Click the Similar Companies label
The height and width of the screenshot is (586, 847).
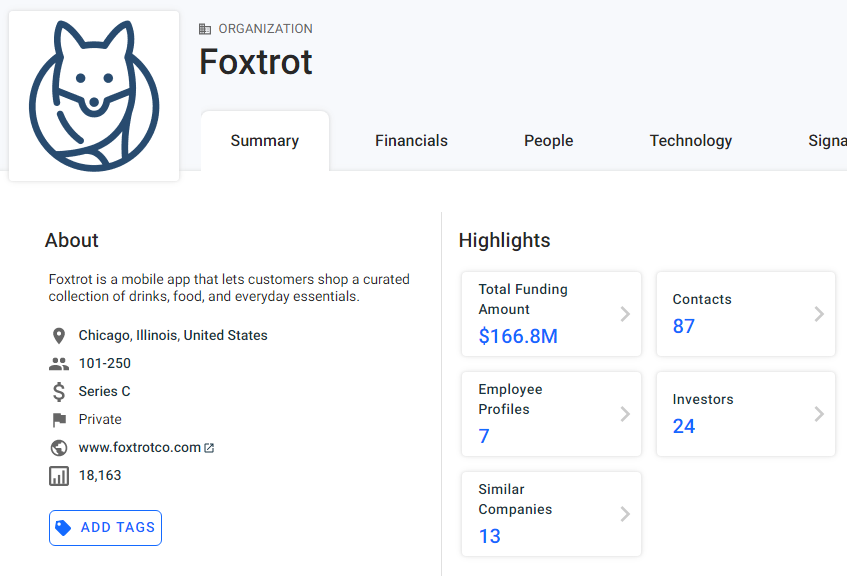(515, 499)
